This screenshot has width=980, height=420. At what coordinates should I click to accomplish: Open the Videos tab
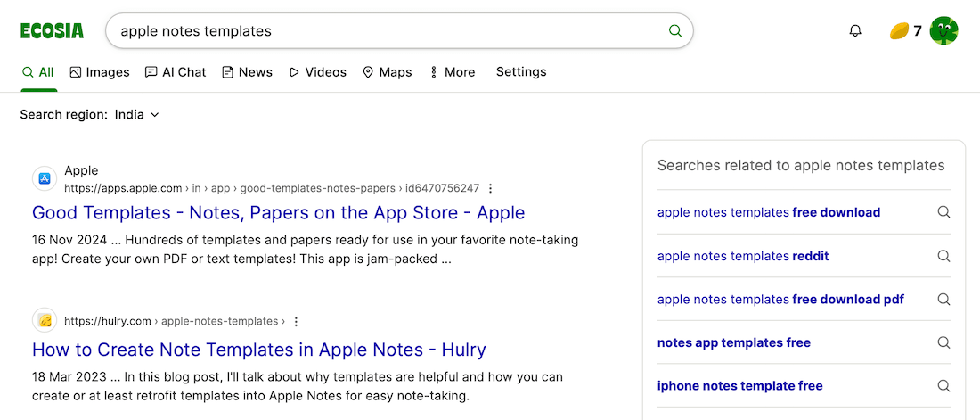(x=318, y=72)
